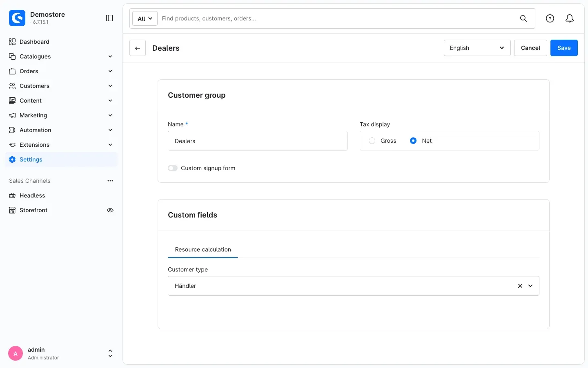Click the Content icon in sidebar
588x368 pixels.
(12, 101)
